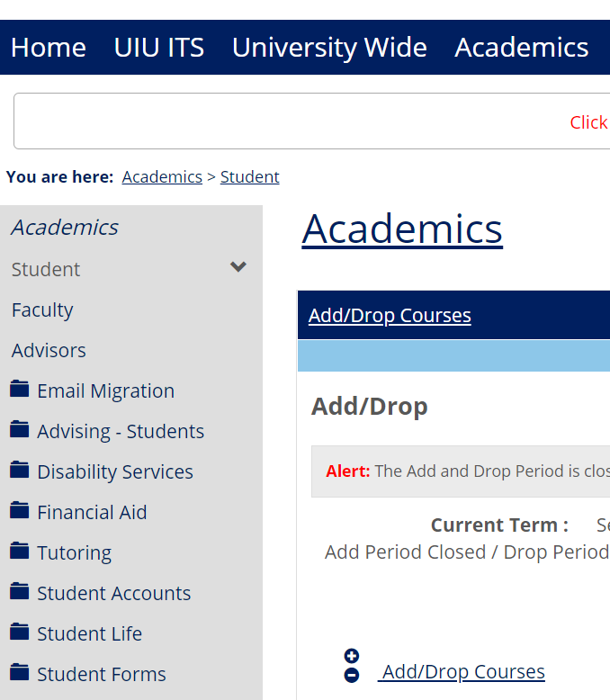Image resolution: width=610 pixels, height=700 pixels.
Task: Follow the Student breadcrumb link
Action: pos(249,177)
